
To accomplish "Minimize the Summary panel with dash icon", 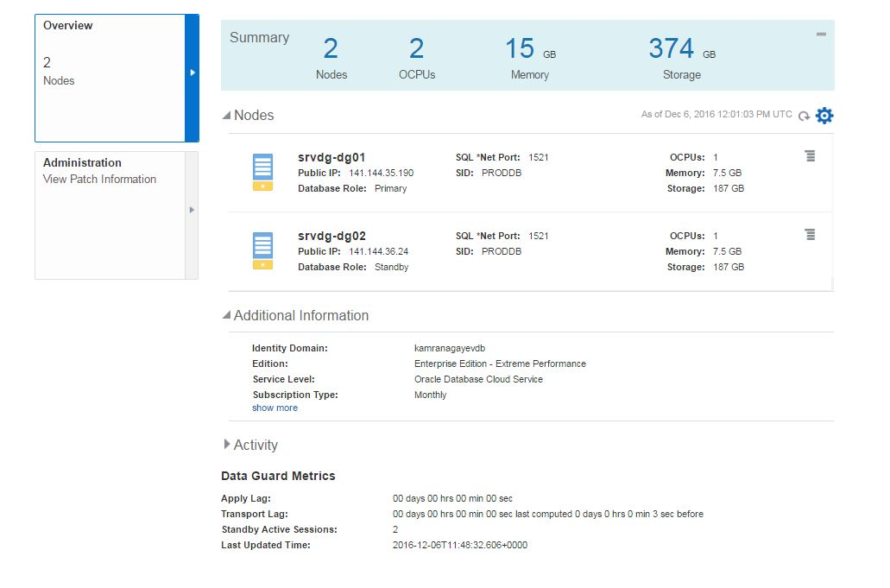I will click(x=821, y=35).
